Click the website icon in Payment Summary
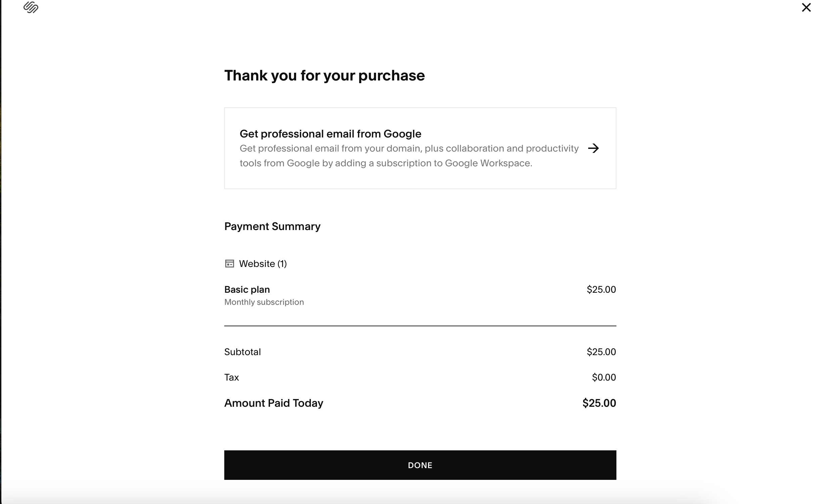Image resolution: width=838 pixels, height=504 pixels. 229,264
